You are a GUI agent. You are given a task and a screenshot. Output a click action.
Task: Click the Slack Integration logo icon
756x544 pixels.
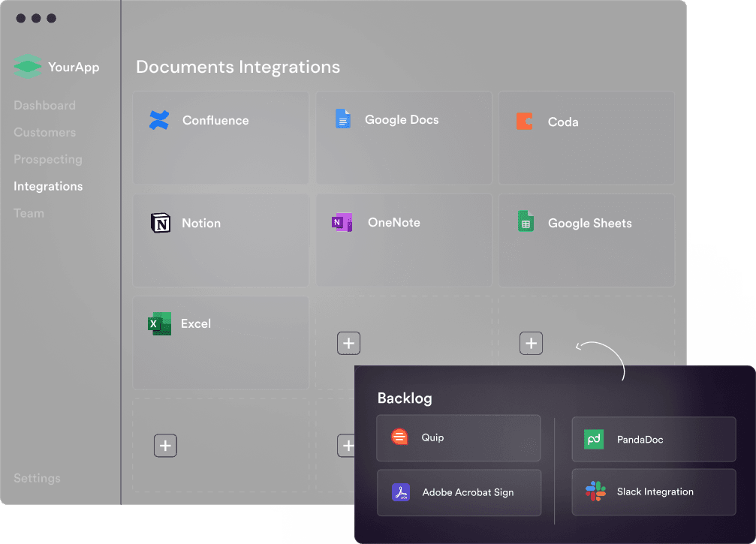595,492
